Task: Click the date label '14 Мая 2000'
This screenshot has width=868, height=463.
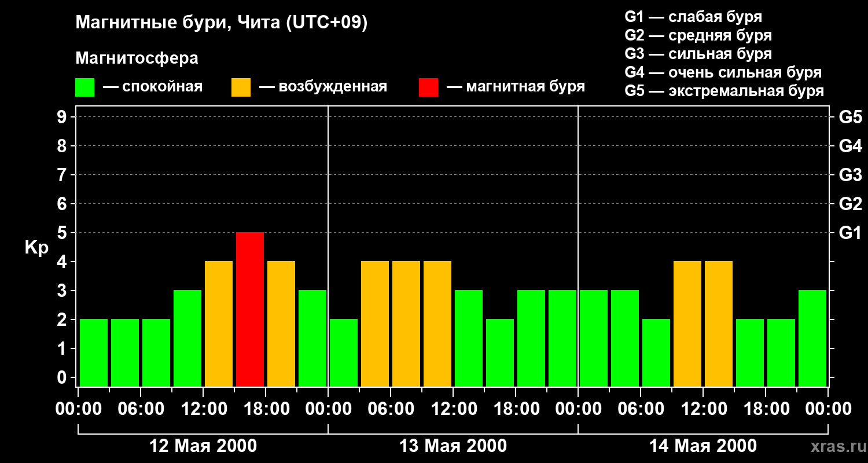Action: 703,446
